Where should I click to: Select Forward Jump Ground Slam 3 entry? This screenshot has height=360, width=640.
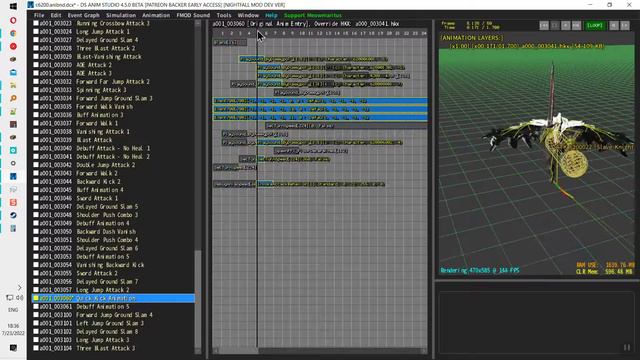coord(113,98)
